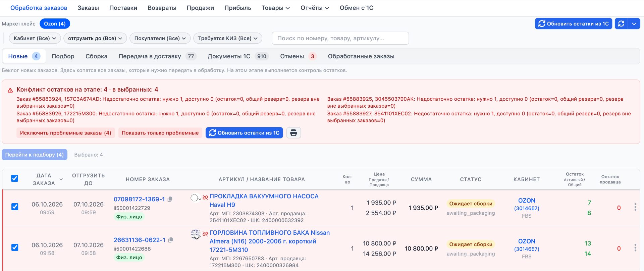Switch to the Сборка tab

(96, 56)
